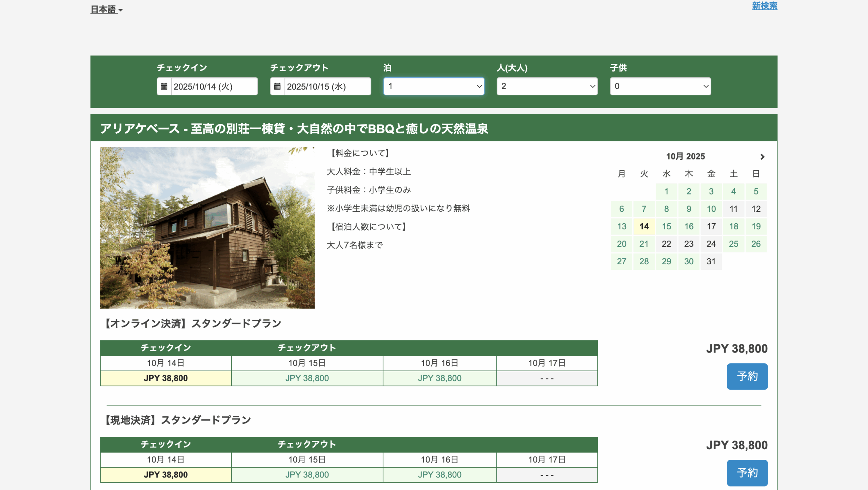Click the アリアケベース property heading
The image size is (868, 490).
click(294, 129)
